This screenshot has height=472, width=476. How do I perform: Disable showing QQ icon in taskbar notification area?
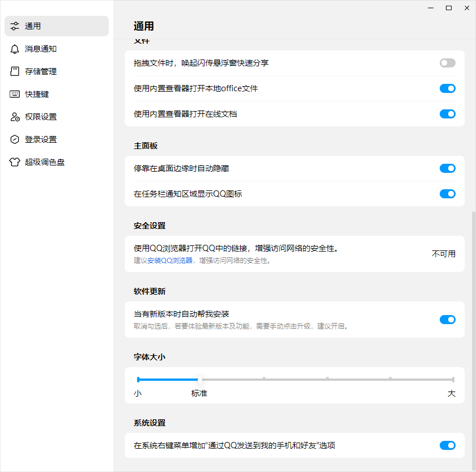447,194
